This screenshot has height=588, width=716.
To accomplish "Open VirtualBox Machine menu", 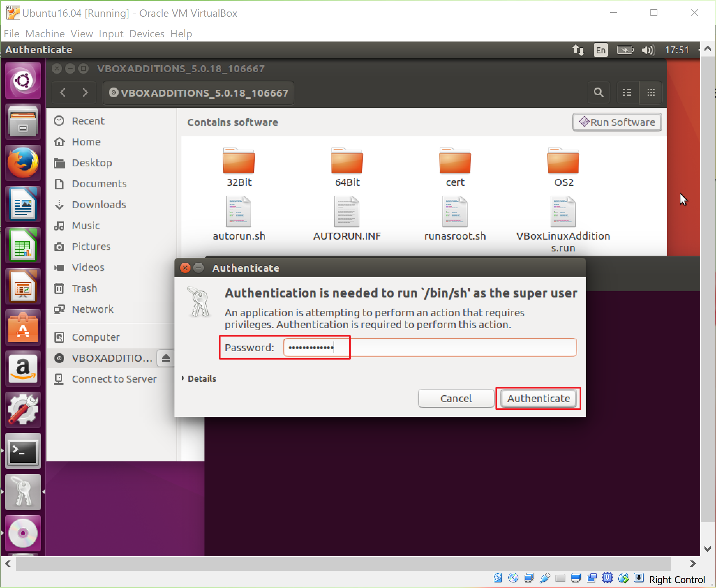I will coord(45,34).
